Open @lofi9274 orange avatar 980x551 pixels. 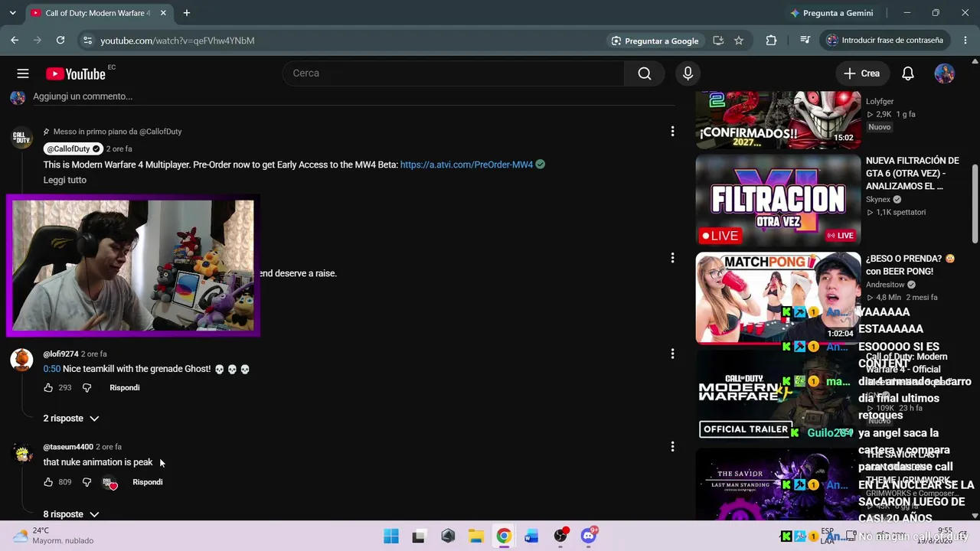point(21,360)
